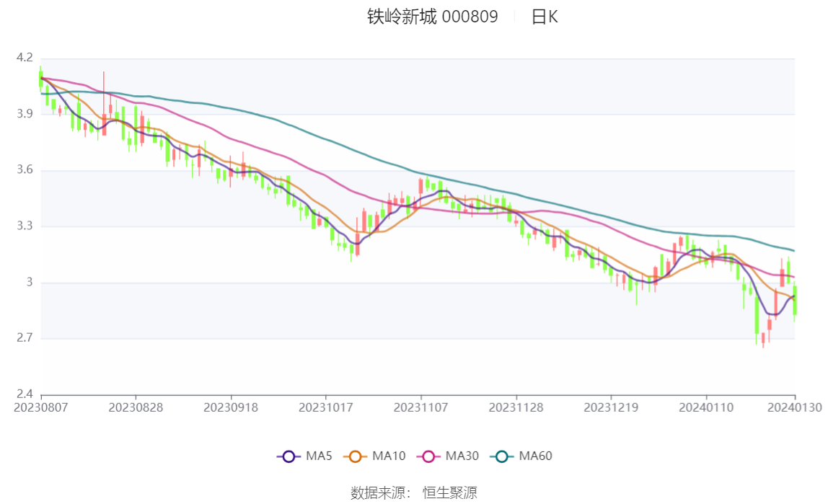Click the 20231219 date axis label

(x=611, y=408)
